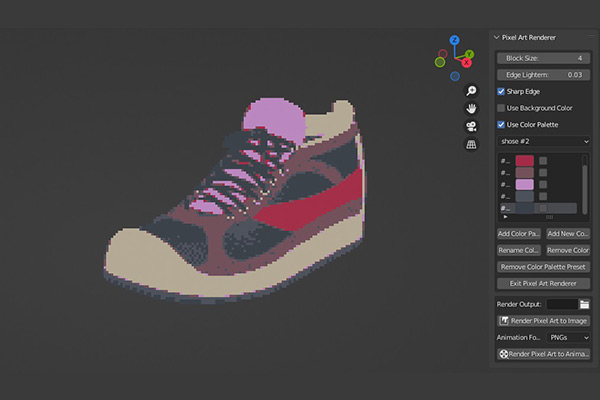Viewport: 600px width, 400px height.
Task: Switch perspective/orthographic with grid icon
Action: [471, 145]
